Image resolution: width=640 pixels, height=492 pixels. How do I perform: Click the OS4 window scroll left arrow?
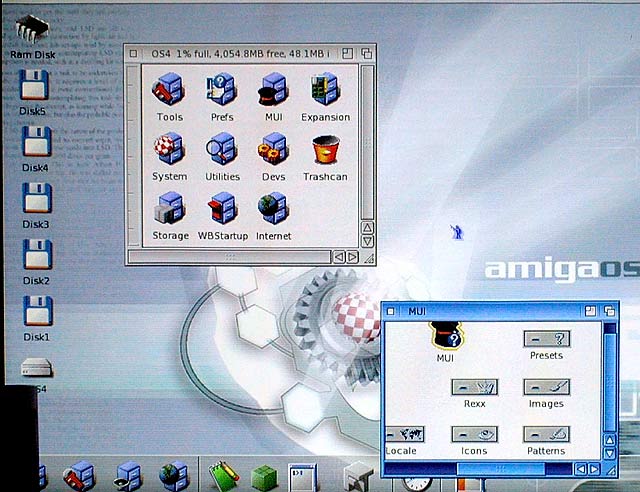pos(339,257)
